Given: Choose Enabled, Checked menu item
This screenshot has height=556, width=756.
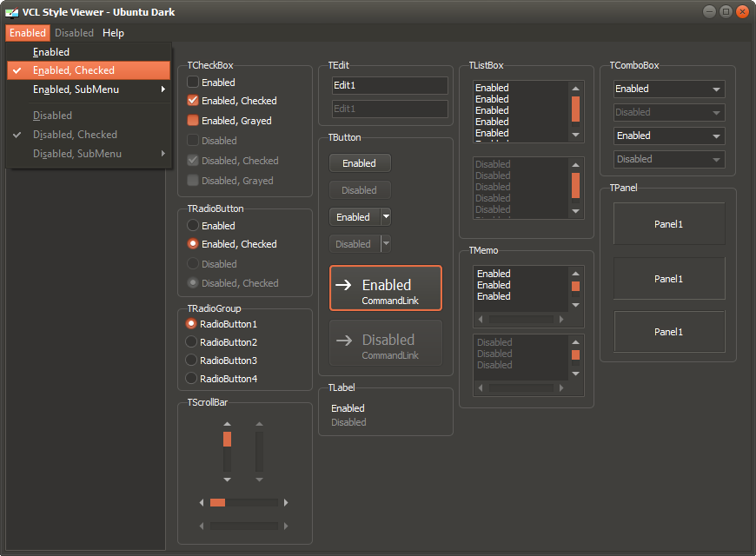Looking at the screenshot, I should tap(89, 70).
